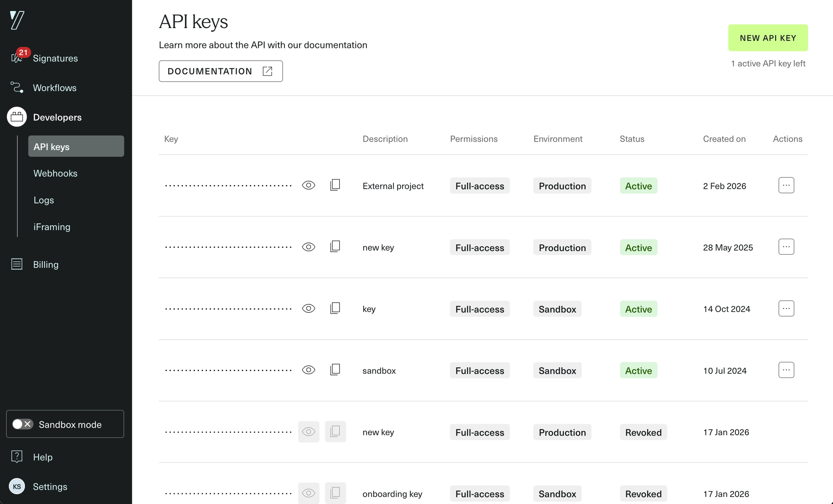Go to Webhooks in Developers submenu

55,173
